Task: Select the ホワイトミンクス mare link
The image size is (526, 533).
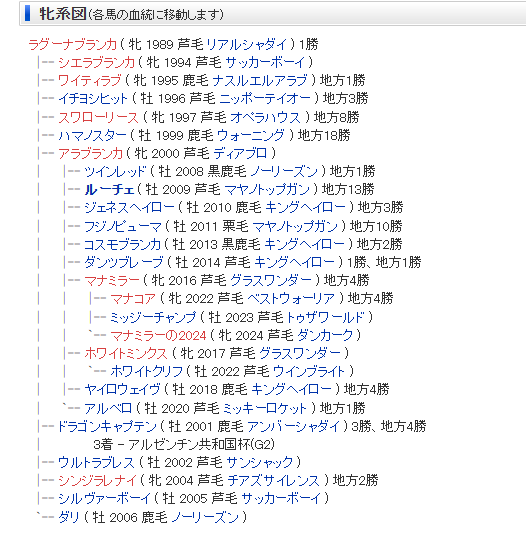Action: tap(126, 354)
